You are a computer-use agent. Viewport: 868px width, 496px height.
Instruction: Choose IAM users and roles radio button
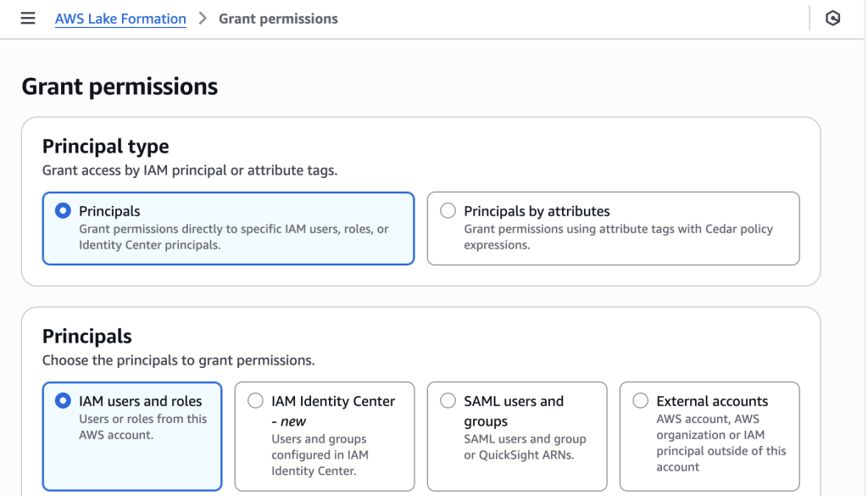(x=63, y=401)
